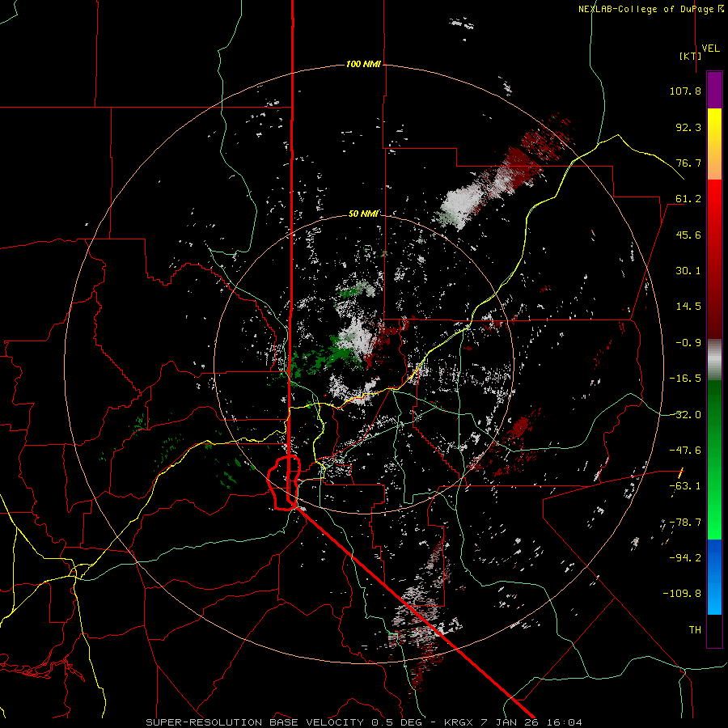Click the 92.3 velocity scale value
This screenshot has height=728, width=728.
click(x=688, y=127)
